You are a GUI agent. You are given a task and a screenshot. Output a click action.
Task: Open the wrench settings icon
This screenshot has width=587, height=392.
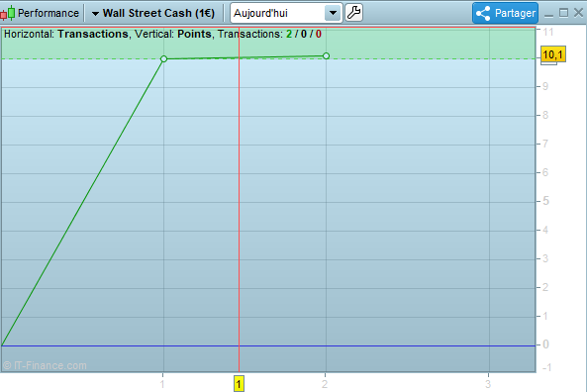353,13
